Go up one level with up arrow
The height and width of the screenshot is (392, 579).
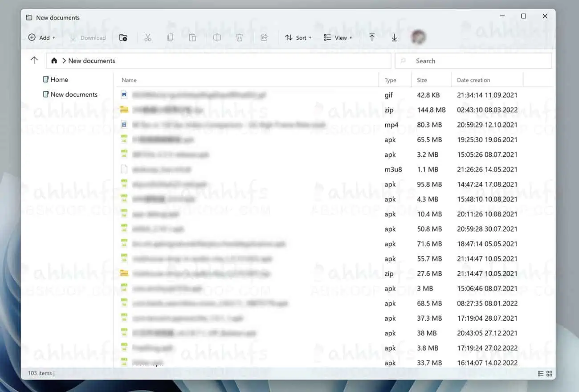pyautogui.click(x=34, y=61)
